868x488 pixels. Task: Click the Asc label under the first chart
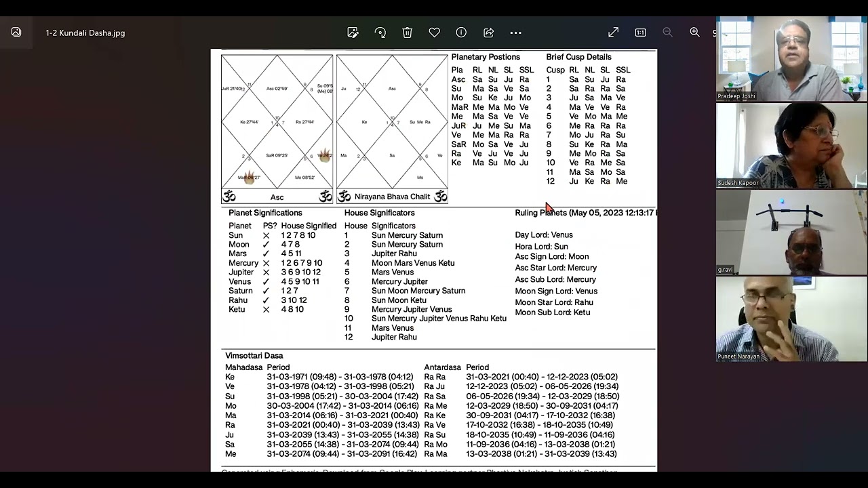click(277, 197)
